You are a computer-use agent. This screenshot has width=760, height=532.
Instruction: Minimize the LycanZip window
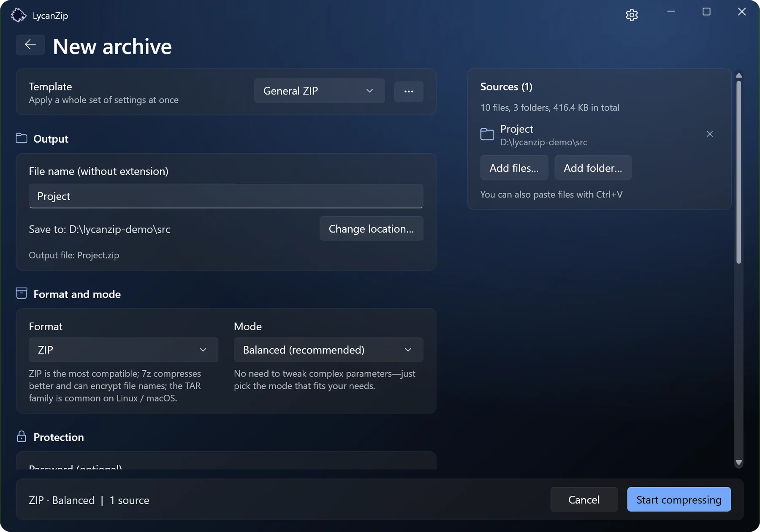[671, 11]
